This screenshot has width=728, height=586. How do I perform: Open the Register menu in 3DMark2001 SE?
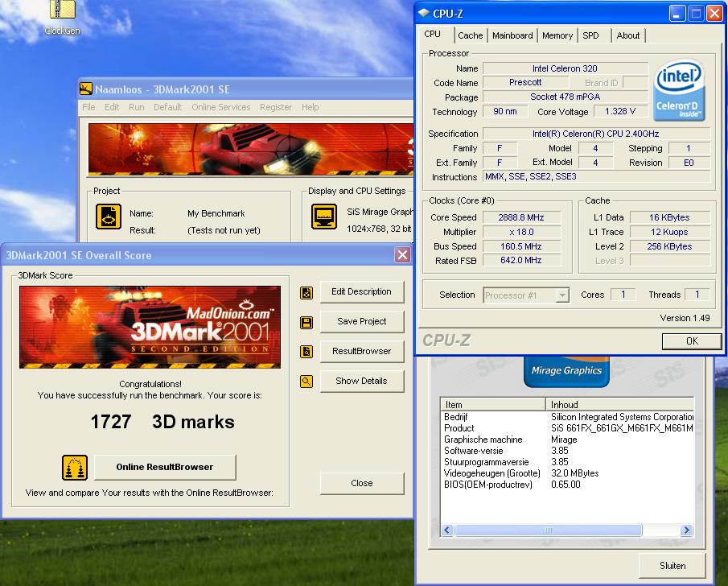276,107
